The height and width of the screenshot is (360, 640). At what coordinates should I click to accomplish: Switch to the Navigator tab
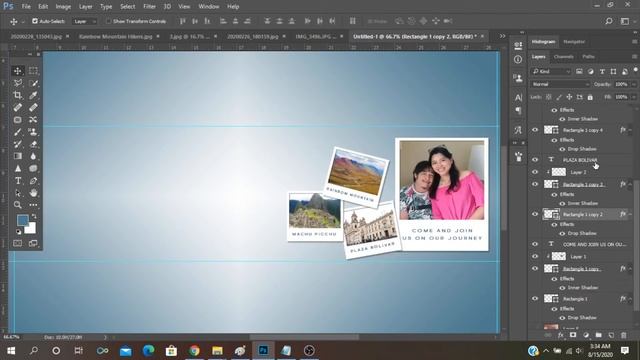click(x=574, y=42)
